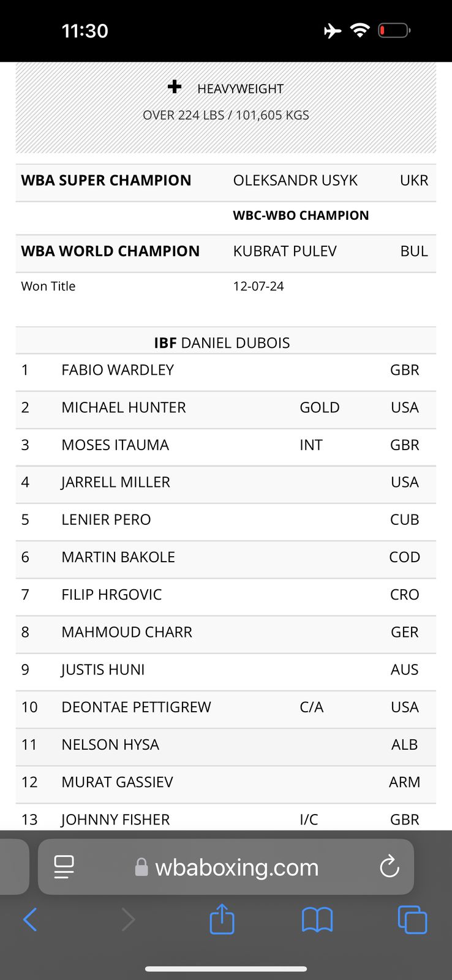The height and width of the screenshot is (980, 452).
Task: Tap IBF Daniel Dubois heading
Action: 222,342
